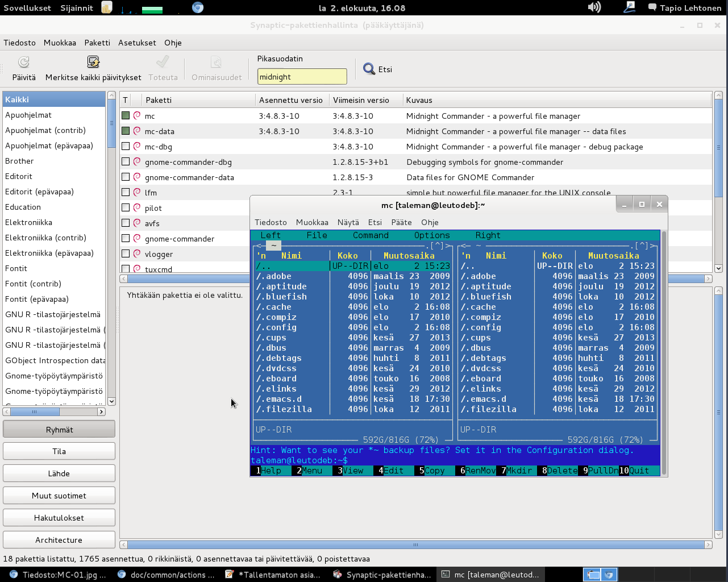Image resolution: width=728 pixels, height=582 pixels.
Task: Click the chat bubble icon by Tapio Lehtonen
Action: (652, 8)
